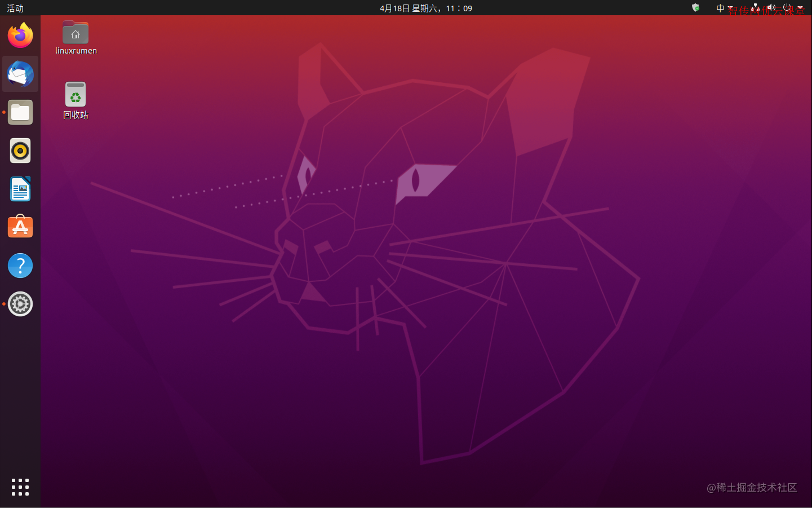Launch Ubuntu Software center
This screenshot has height=508, width=812.
[x=20, y=227]
